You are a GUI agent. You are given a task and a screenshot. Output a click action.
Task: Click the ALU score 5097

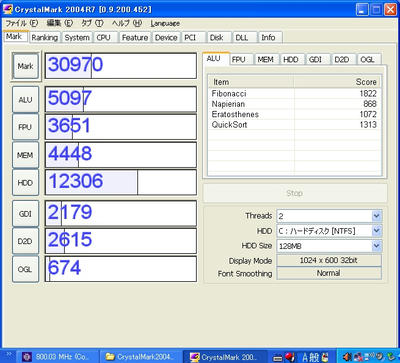[x=121, y=99]
